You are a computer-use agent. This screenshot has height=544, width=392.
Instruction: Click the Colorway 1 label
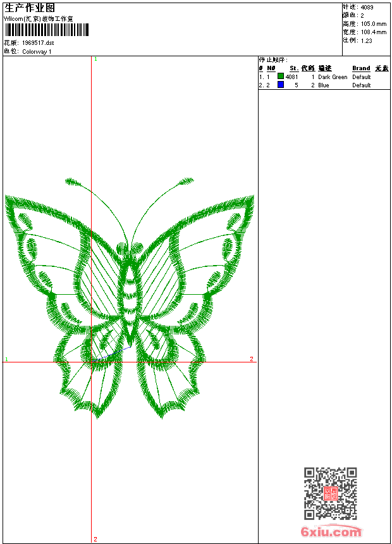[37, 52]
